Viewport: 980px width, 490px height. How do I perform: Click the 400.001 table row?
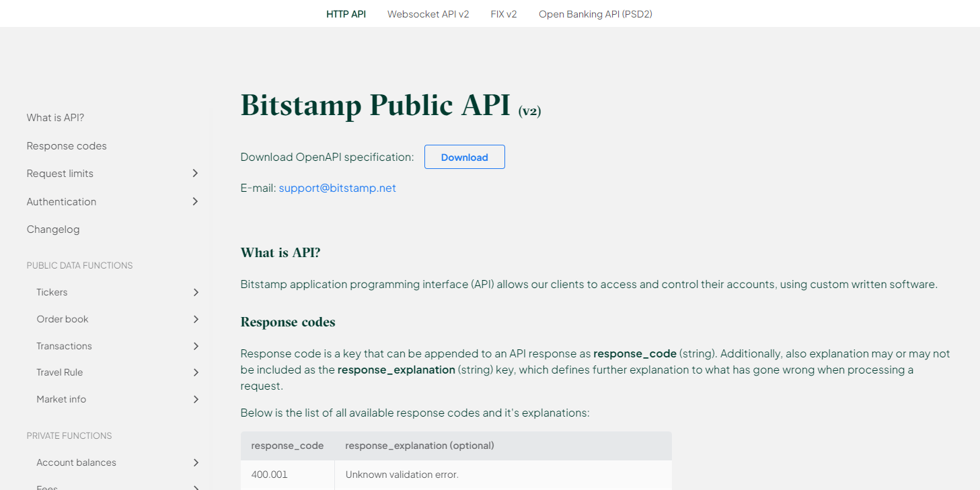tap(269, 474)
